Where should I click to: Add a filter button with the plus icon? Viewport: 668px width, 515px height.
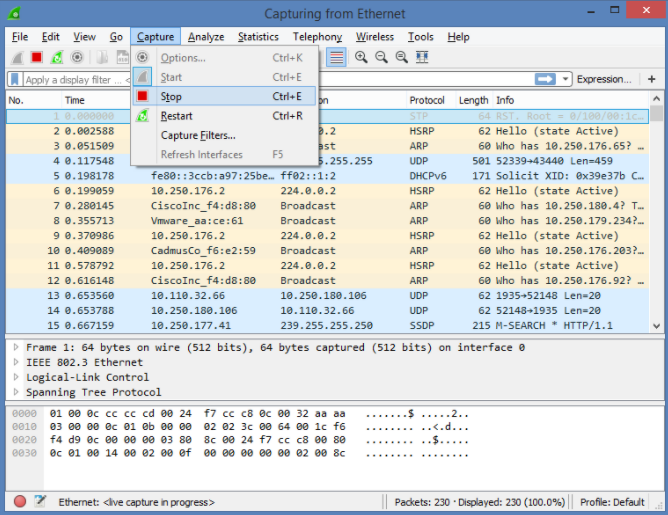651,79
